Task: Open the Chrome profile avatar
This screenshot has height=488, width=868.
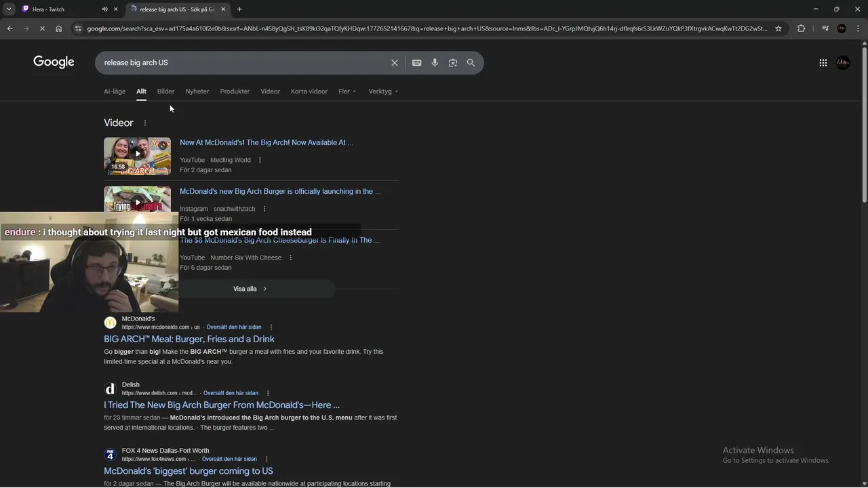Action: pos(842,28)
